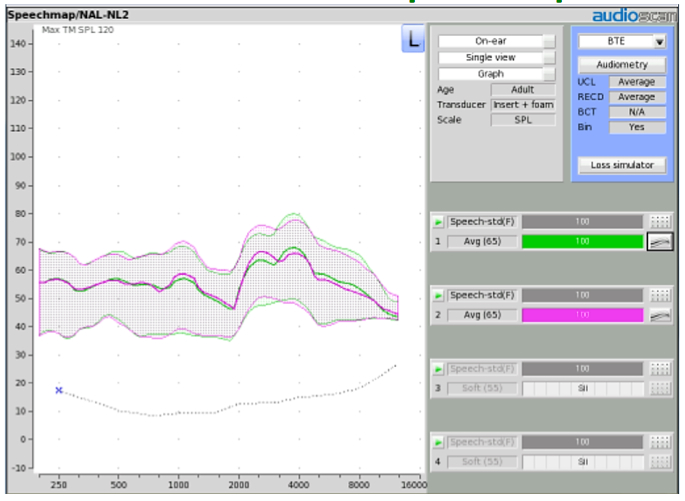
Task: Open the Test 4 Speech-std(F) stimulus selector
Action: 482,442
